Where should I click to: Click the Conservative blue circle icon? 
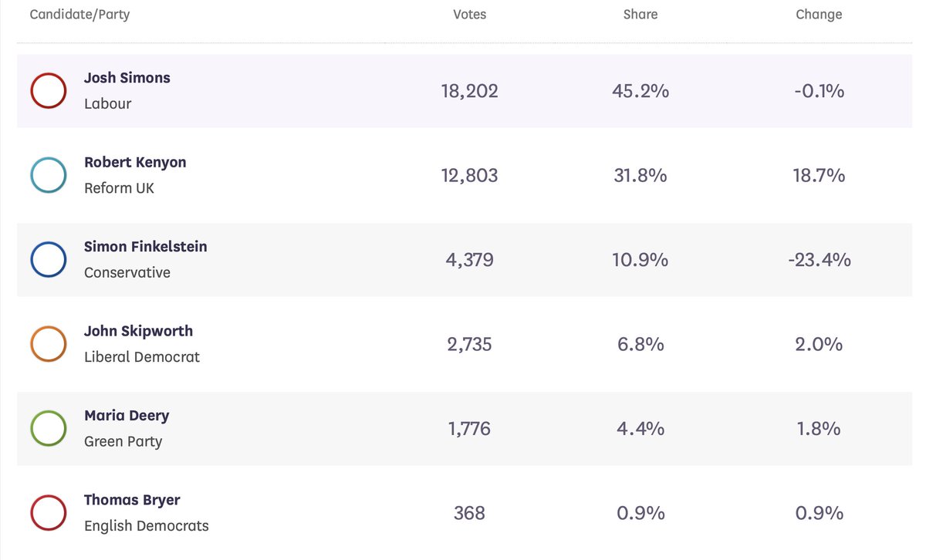click(x=48, y=260)
